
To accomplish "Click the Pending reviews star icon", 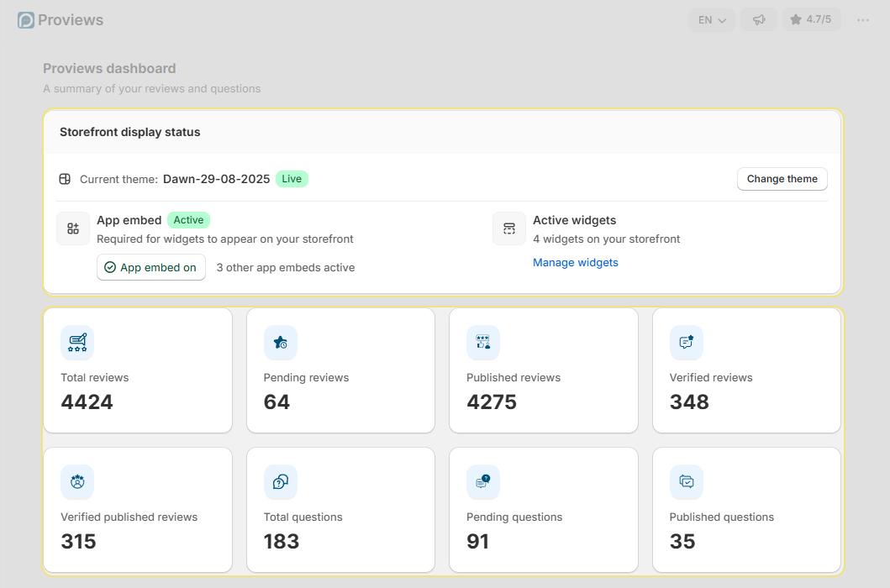I will (281, 342).
